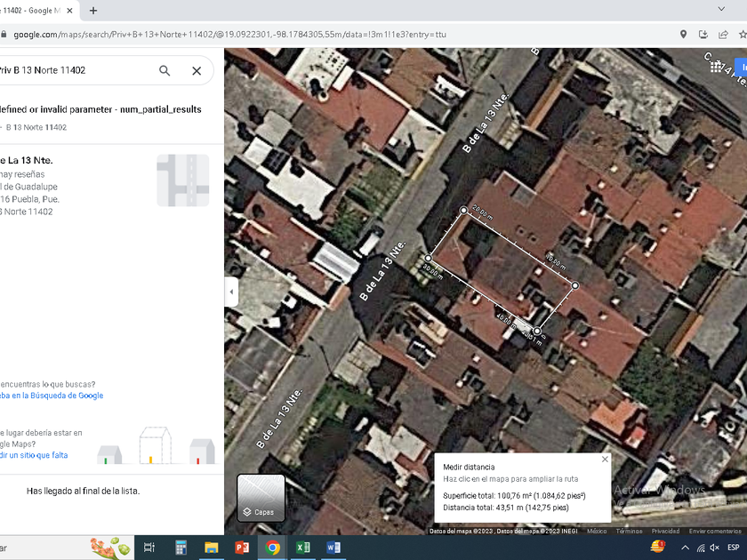Show hidden system tray icons
The height and width of the screenshot is (560, 747).
[684, 548]
